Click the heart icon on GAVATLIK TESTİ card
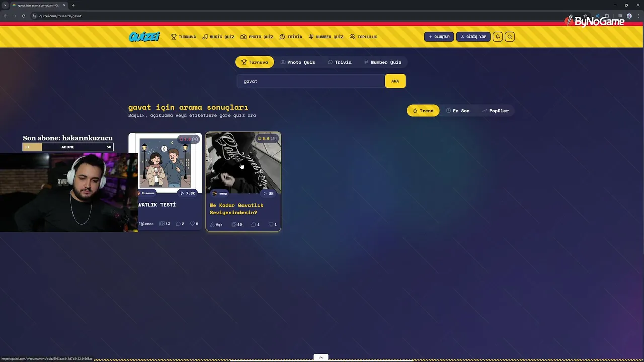This screenshot has height=362, width=644. [x=192, y=224]
